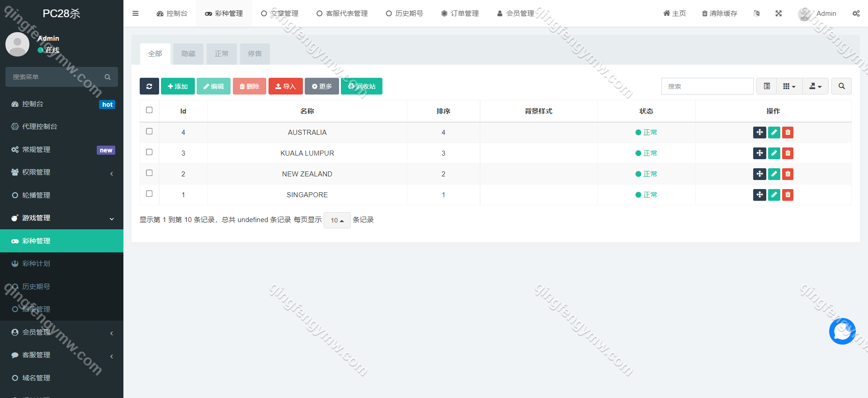
Task: Select the checkbox for NEW ZEALAND row
Action: pyautogui.click(x=149, y=173)
